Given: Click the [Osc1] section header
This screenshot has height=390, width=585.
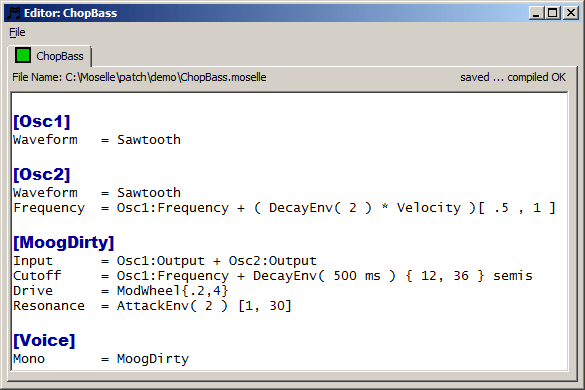Looking at the screenshot, I should (42, 121).
